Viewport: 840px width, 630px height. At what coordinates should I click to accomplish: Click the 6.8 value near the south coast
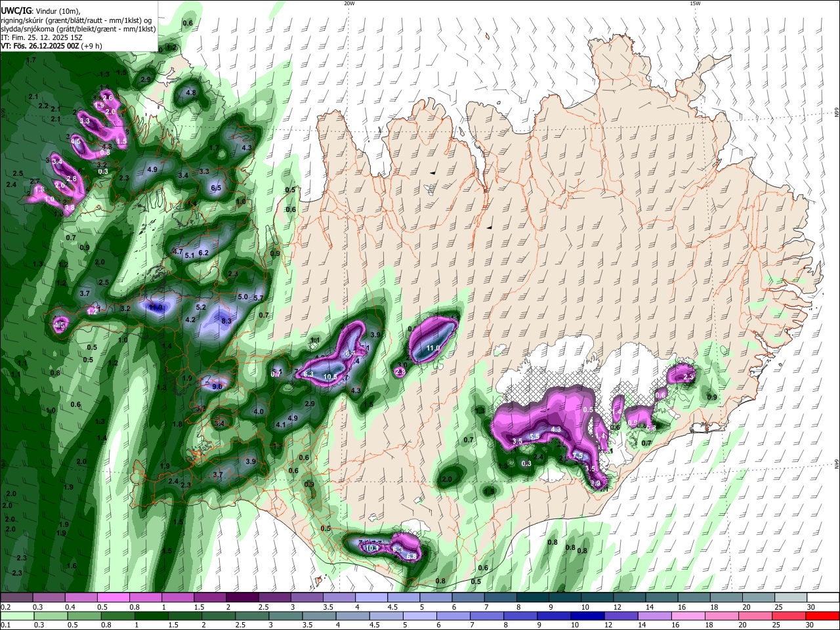411,556
